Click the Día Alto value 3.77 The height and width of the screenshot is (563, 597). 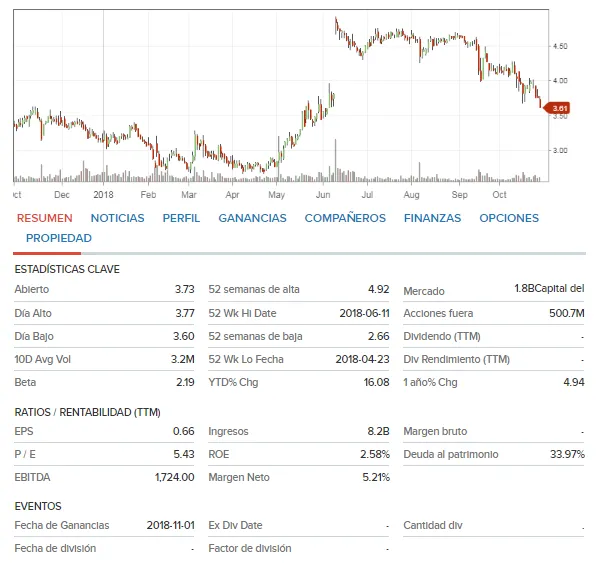(185, 313)
